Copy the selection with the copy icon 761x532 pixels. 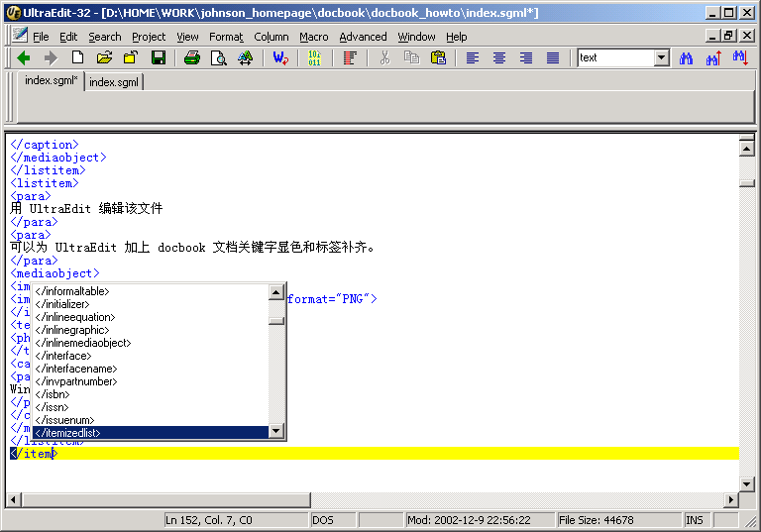411,57
